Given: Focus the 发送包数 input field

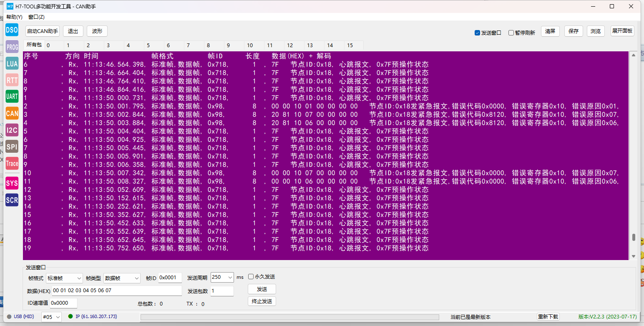Looking at the screenshot, I should [222, 291].
